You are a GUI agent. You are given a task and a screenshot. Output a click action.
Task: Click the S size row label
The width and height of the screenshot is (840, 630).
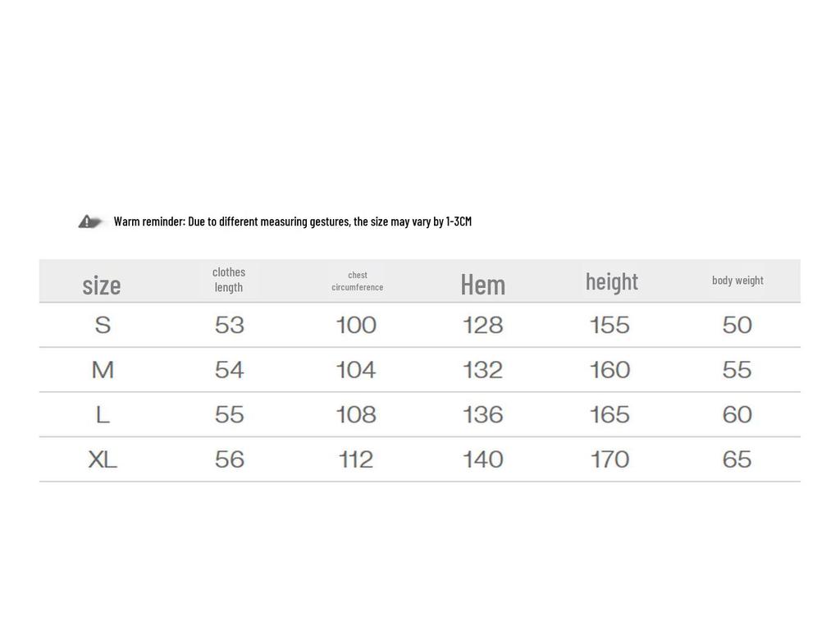click(x=103, y=326)
